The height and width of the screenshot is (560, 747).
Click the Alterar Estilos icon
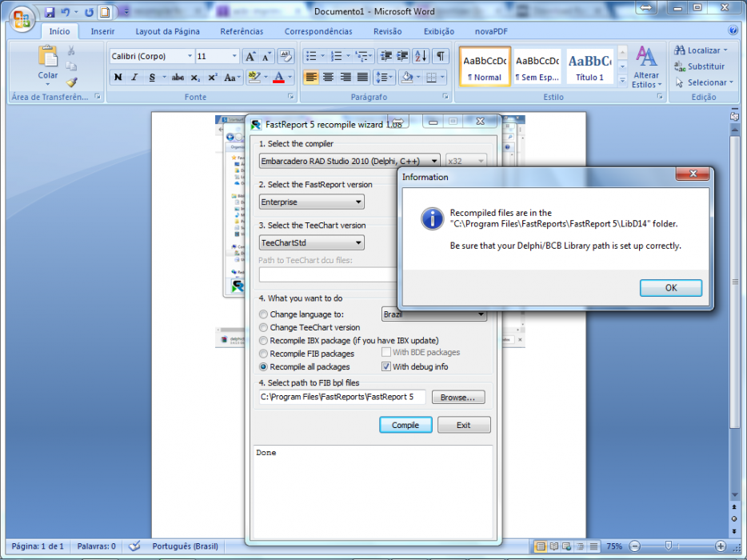pyautogui.click(x=646, y=66)
